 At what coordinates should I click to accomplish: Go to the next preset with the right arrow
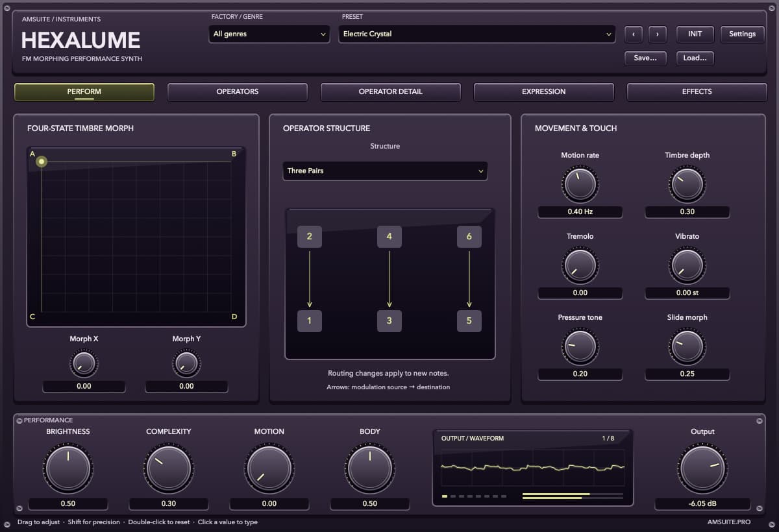[x=658, y=34]
